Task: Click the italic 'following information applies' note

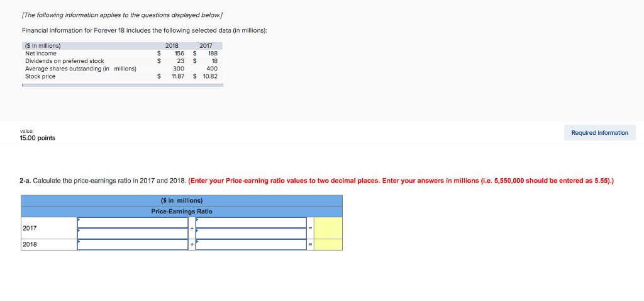Action: [122, 15]
